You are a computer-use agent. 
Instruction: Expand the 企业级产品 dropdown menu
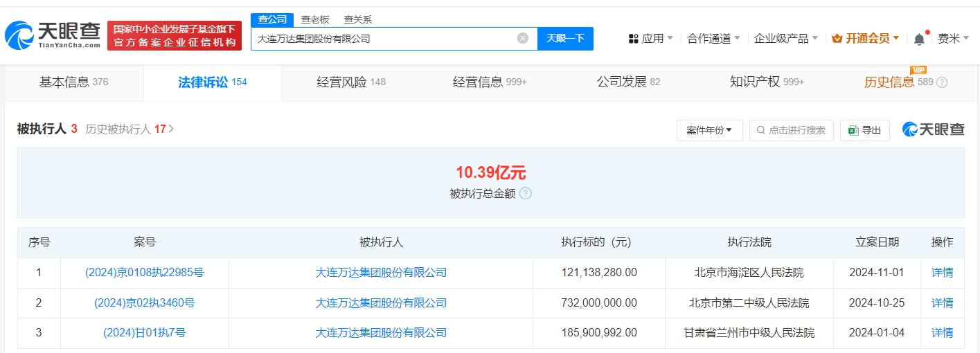(x=785, y=39)
